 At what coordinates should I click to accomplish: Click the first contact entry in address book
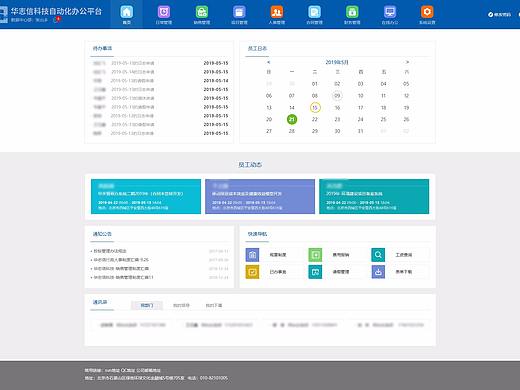point(133,325)
